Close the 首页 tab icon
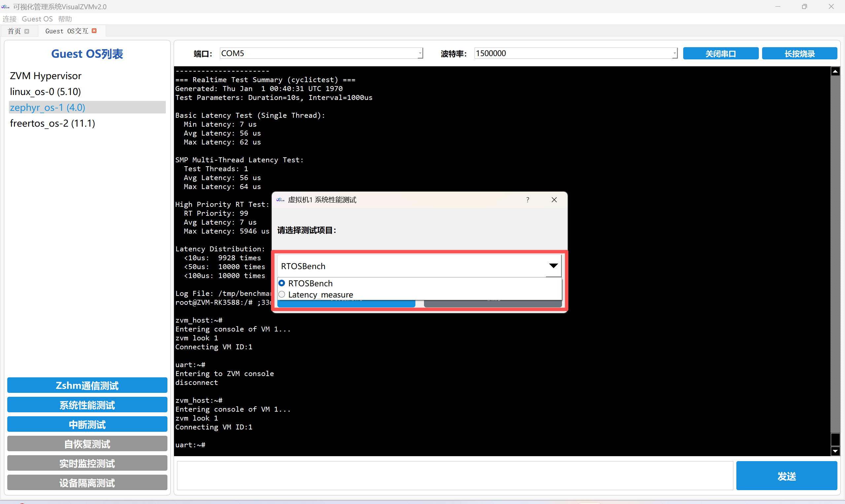Viewport: 845px width, 504px height. tap(27, 31)
